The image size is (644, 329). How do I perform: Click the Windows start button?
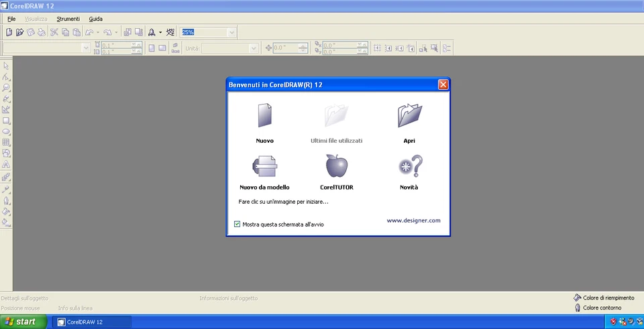coord(23,322)
